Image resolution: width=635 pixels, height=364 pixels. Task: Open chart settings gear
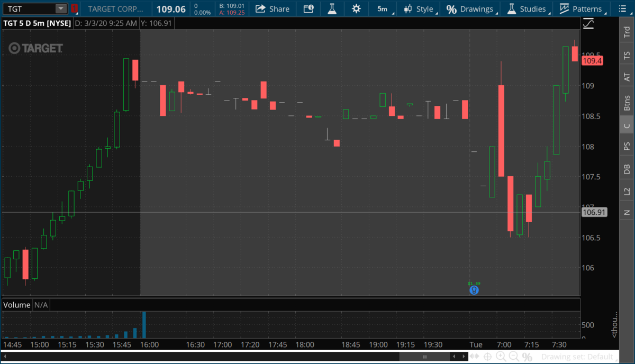click(x=356, y=8)
